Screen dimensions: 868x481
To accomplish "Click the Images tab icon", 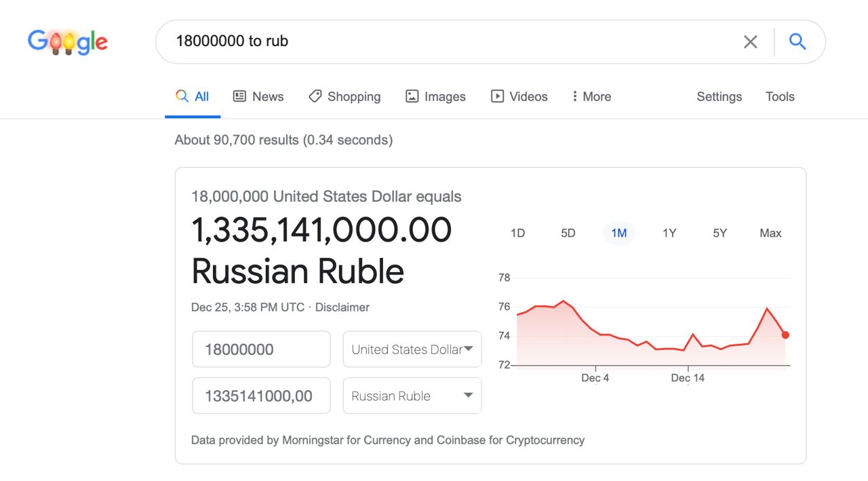I will 412,96.
